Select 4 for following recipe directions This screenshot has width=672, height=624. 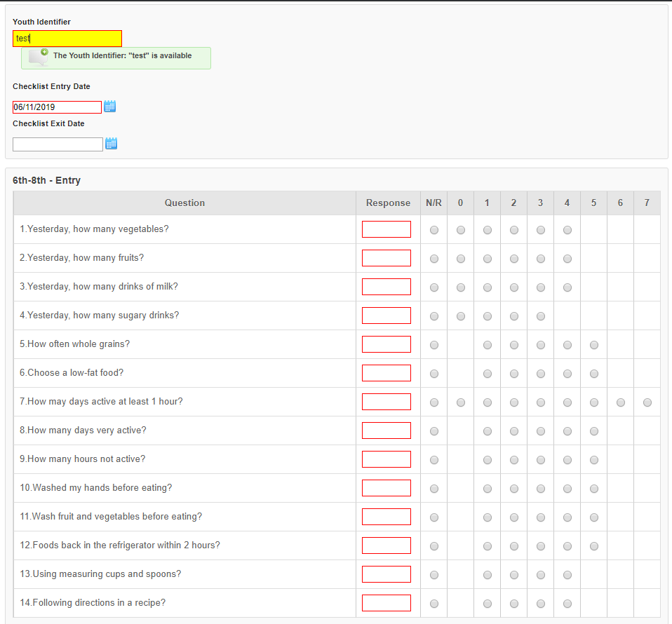pos(567,603)
